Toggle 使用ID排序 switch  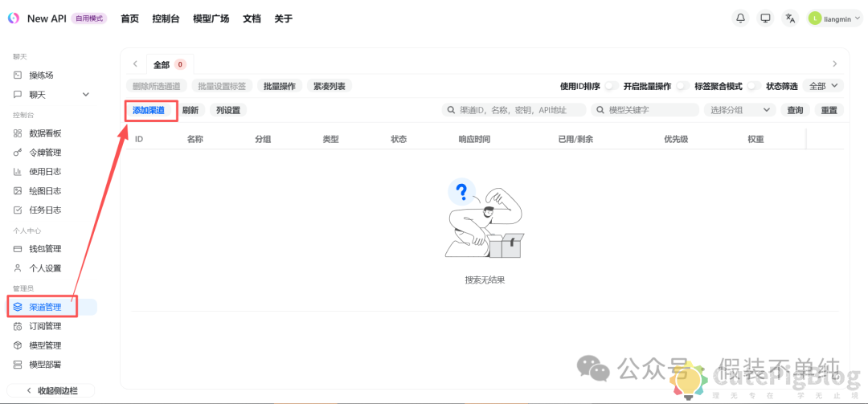pyautogui.click(x=612, y=86)
